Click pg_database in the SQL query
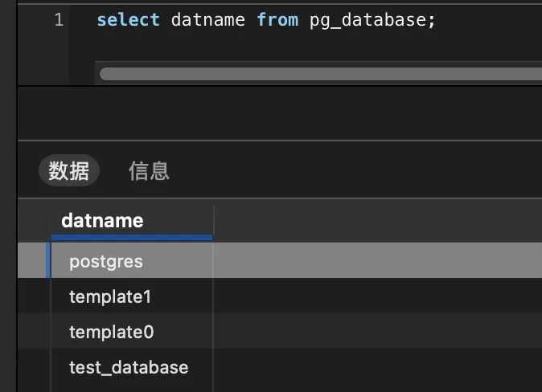Viewport: 542px width, 392px height. tap(369, 20)
